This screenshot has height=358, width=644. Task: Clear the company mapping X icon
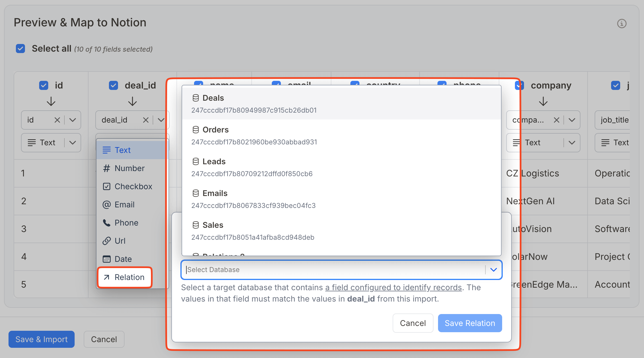(556, 120)
